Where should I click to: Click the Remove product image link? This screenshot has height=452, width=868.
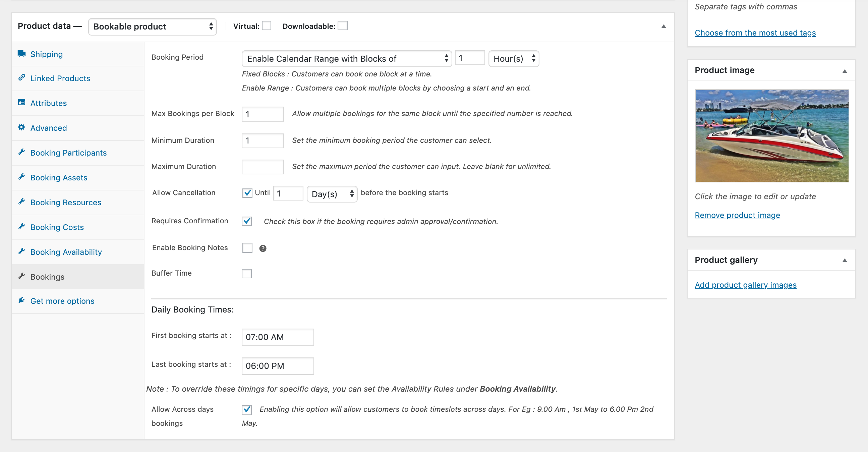point(737,215)
